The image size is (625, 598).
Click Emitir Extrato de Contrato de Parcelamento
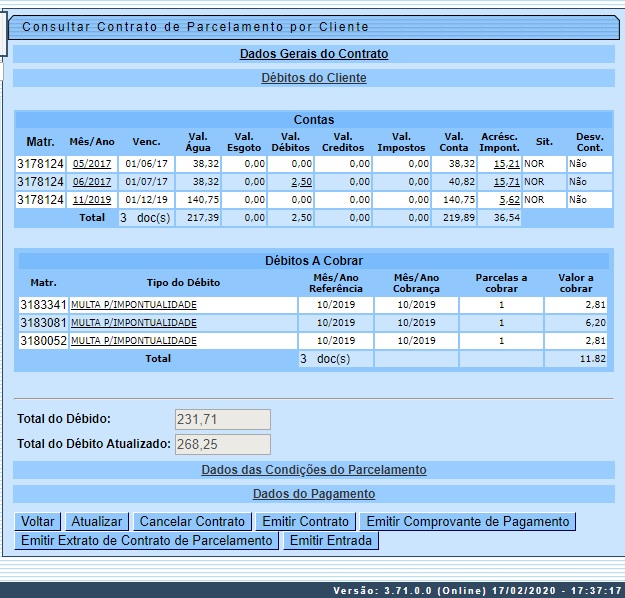point(146,541)
